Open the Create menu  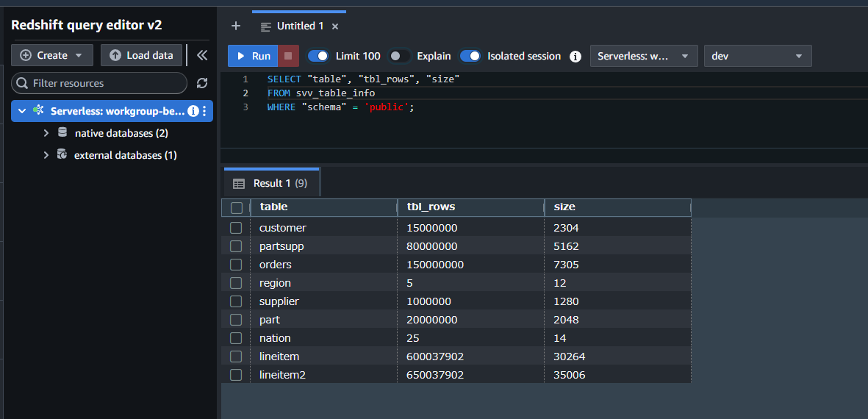pos(51,55)
